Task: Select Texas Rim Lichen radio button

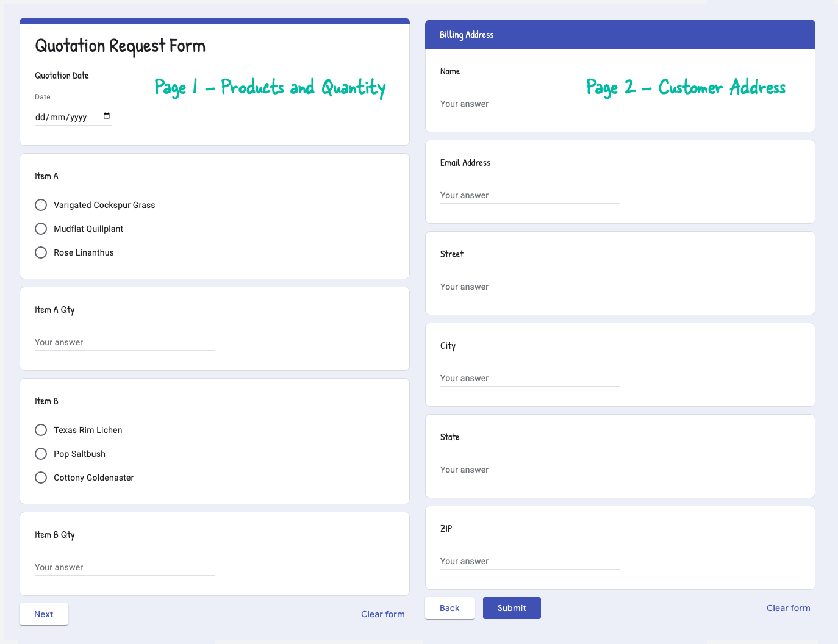Action: point(41,430)
